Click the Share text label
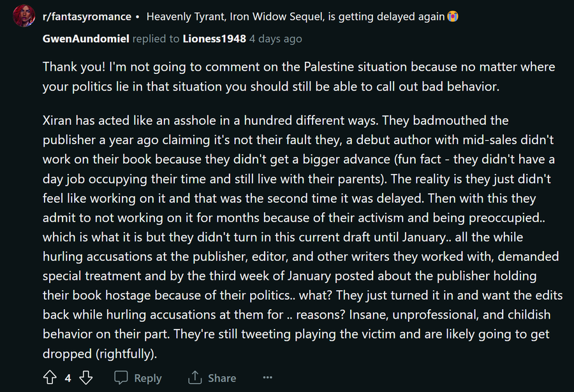Screen dimensions: 574x392 pos(222,378)
